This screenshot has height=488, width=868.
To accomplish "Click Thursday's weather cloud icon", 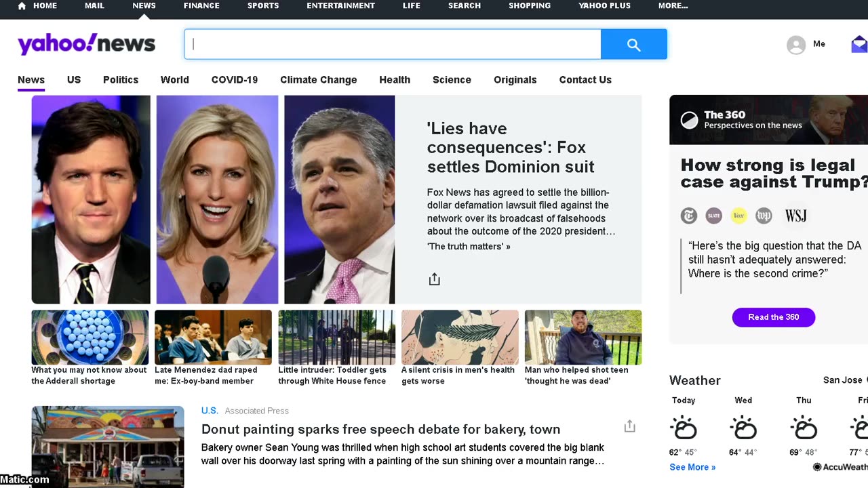I will 804,428.
